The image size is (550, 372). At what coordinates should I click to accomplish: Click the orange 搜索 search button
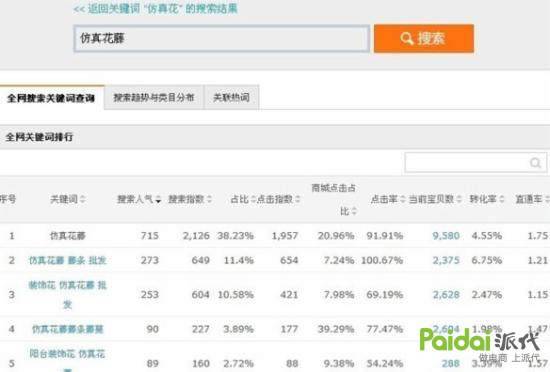tap(424, 39)
